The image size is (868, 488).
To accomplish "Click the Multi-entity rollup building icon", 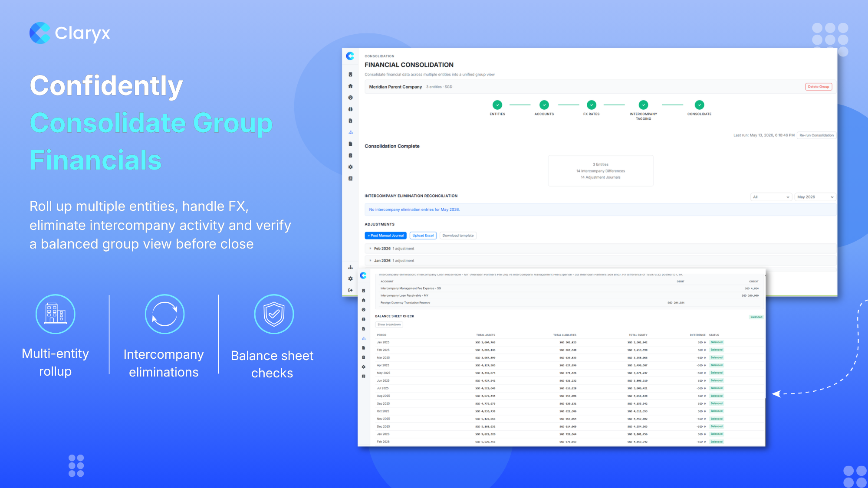I will [x=56, y=314].
